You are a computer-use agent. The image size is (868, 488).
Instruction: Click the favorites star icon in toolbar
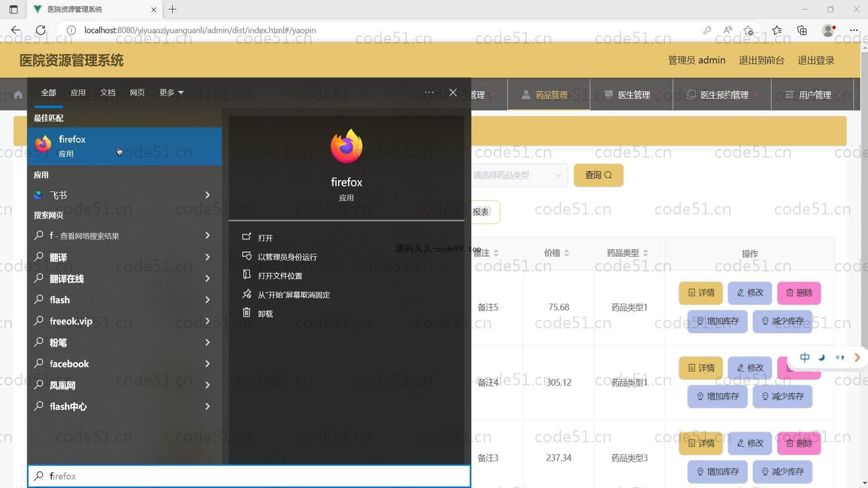coord(777,30)
